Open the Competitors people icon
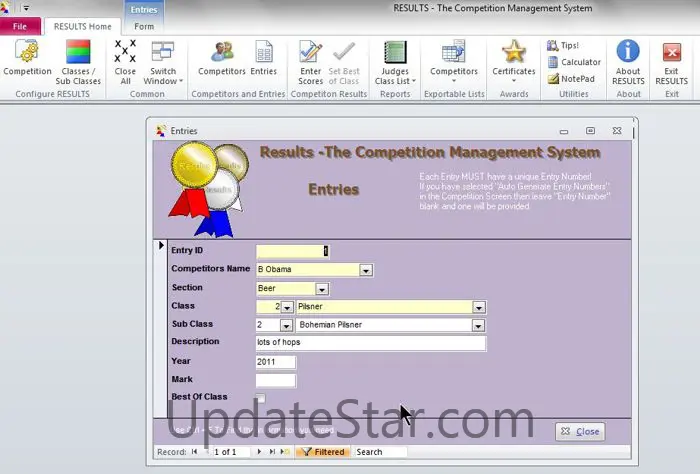Screen dimensions: 700x474 (x=222, y=58)
